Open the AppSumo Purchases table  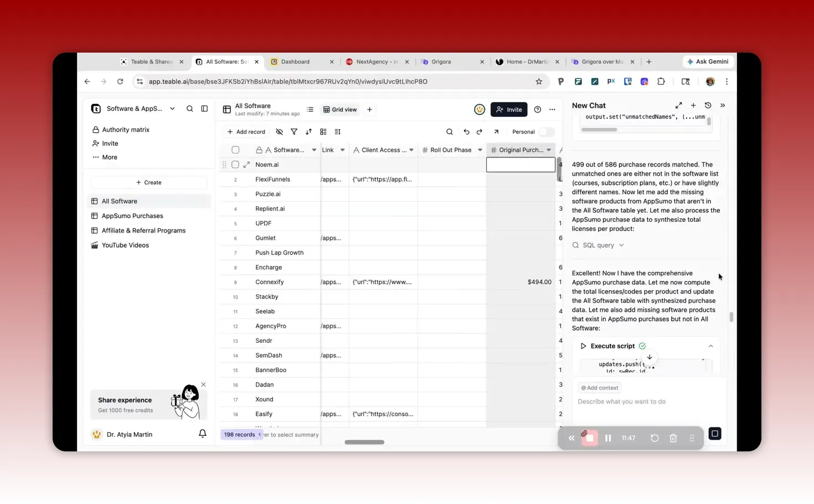pos(132,216)
